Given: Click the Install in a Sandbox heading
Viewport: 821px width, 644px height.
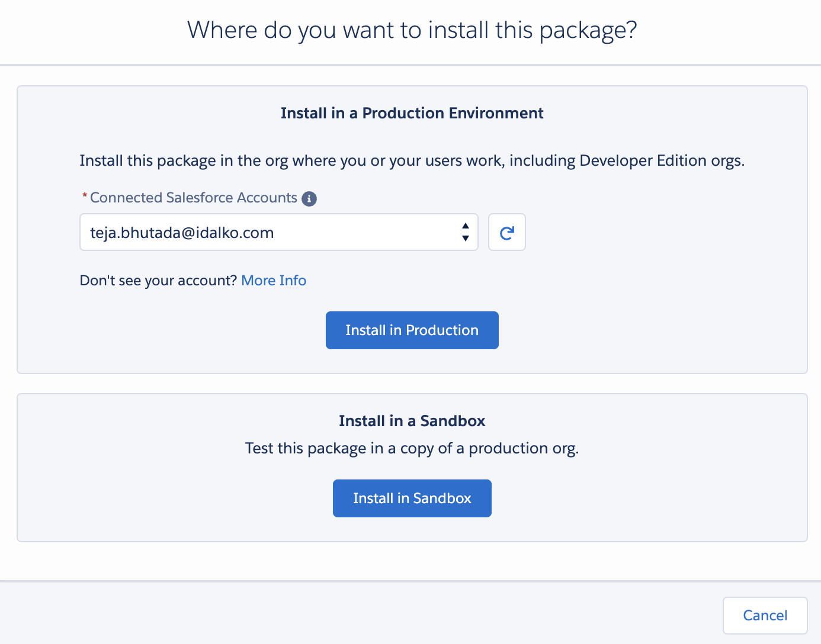Looking at the screenshot, I should pos(412,421).
